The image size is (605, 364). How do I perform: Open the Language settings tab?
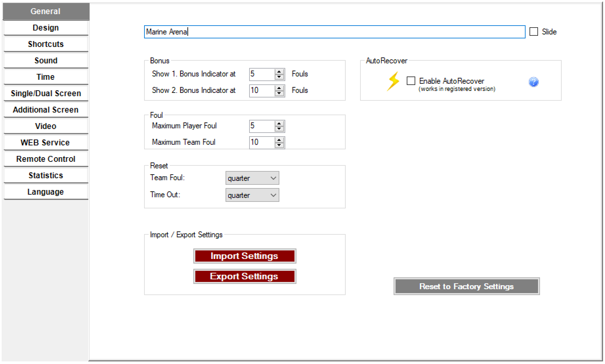pyautogui.click(x=46, y=192)
